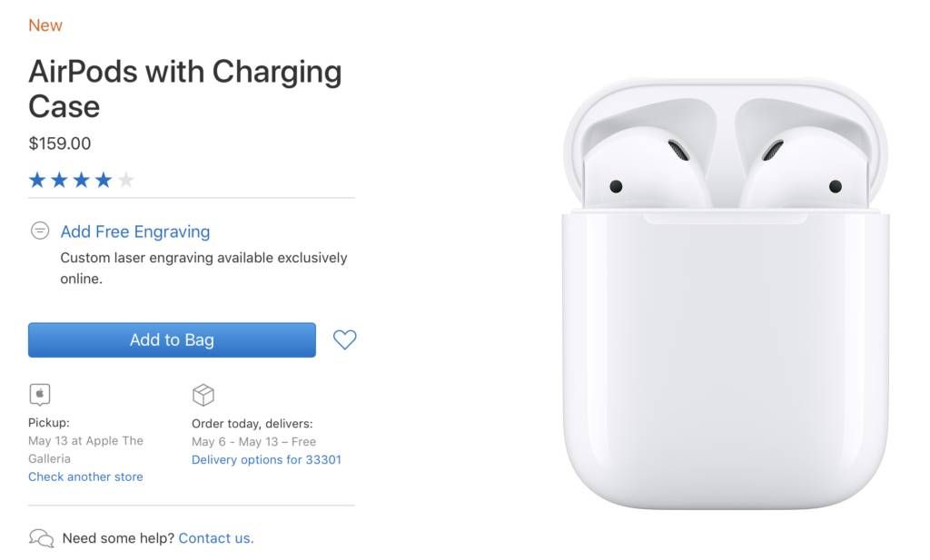Click the orange New label
This screenshot has width=930, height=560.
[x=45, y=25]
